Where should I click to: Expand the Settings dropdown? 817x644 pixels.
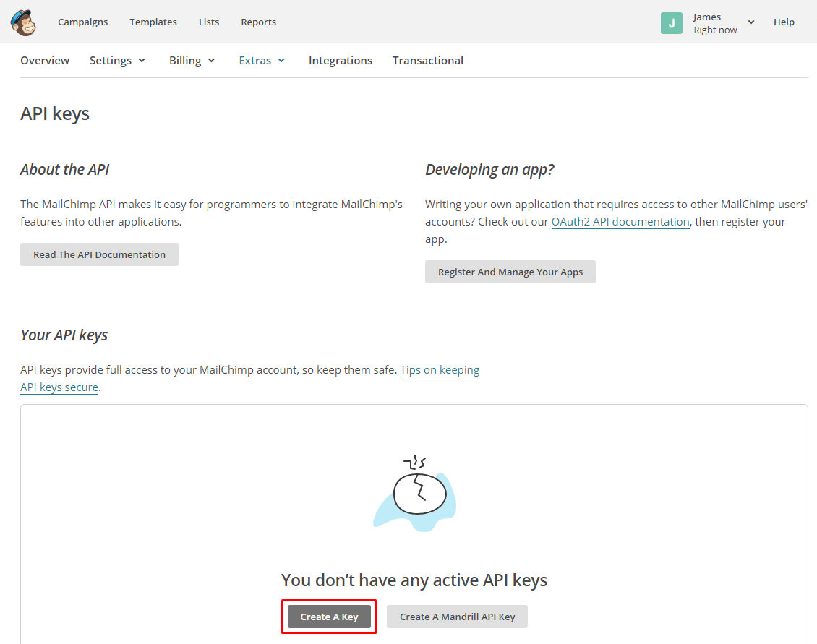117,61
